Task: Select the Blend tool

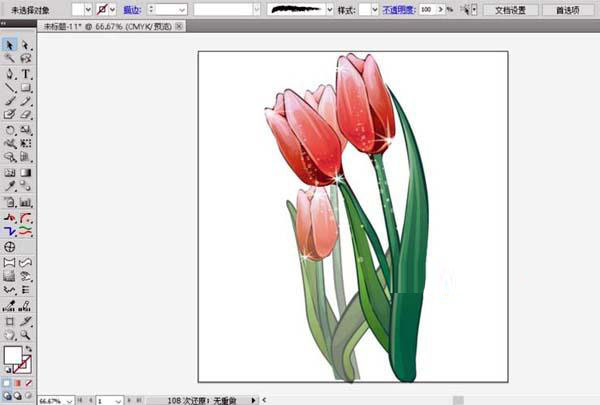Action: pyautogui.click(x=26, y=186)
